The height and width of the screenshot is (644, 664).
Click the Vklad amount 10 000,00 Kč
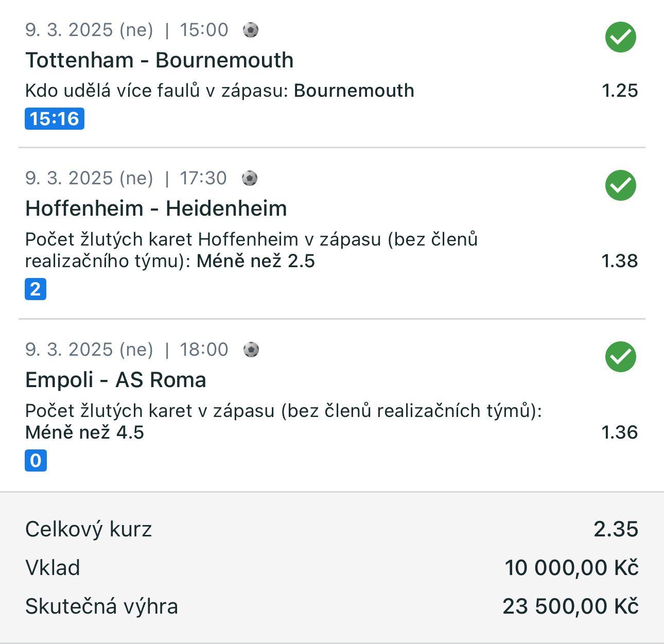click(571, 568)
